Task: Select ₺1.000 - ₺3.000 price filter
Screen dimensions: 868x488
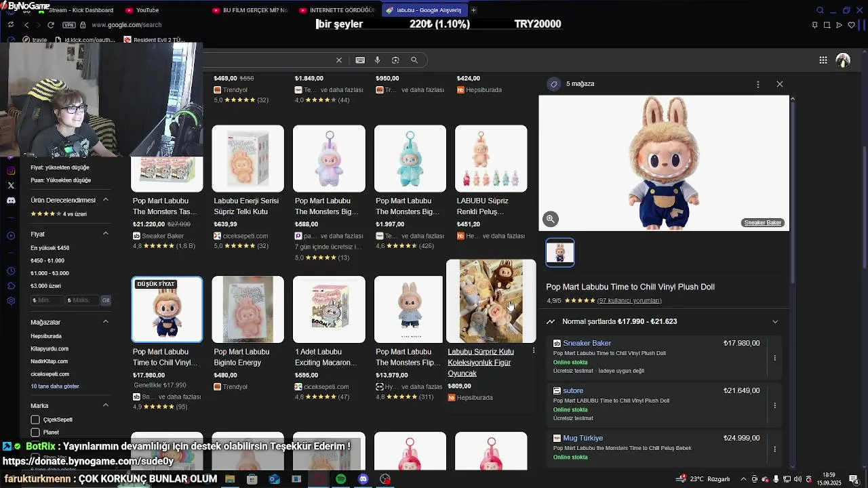Action: coord(50,273)
